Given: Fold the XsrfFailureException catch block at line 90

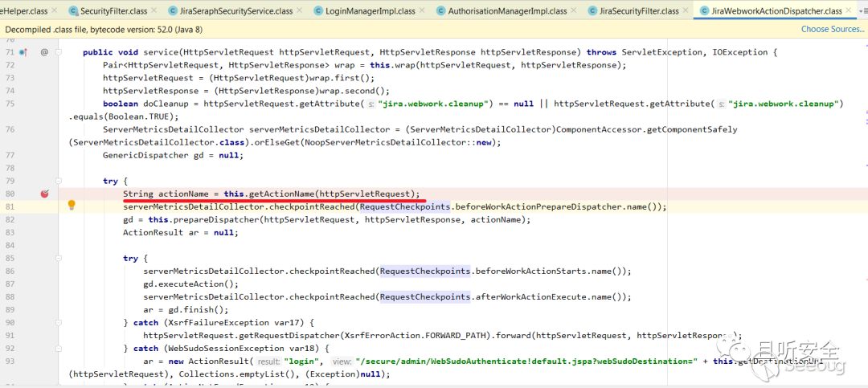Looking at the screenshot, I should 59,323.
